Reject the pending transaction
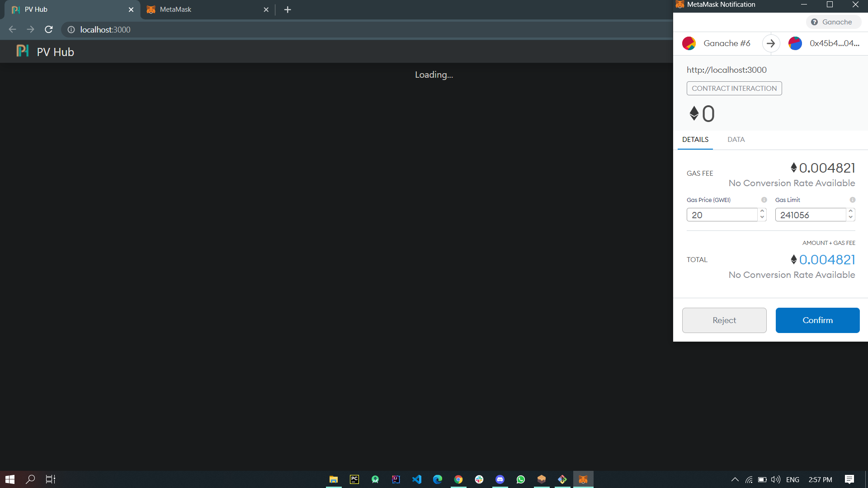The width and height of the screenshot is (868, 488). pyautogui.click(x=724, y=320)
